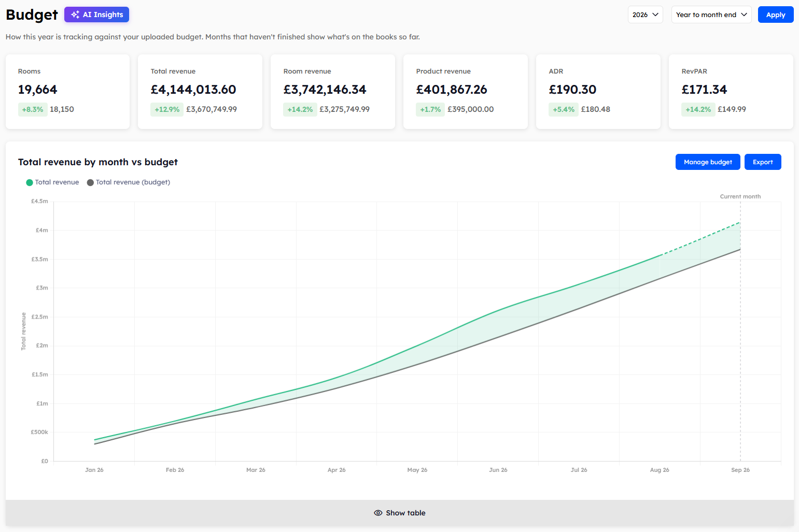Apply the selected date filters
Image resolution: width=799 pixels, height=532 pixels.
(x=776, y=15)
